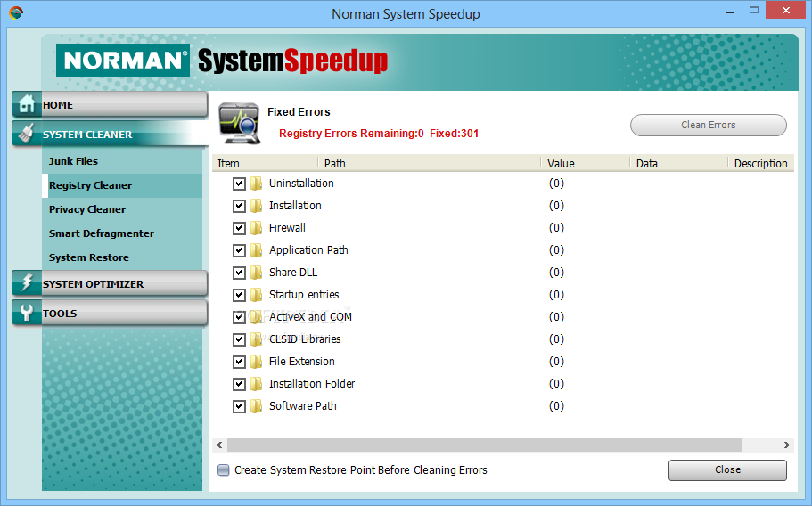Image resolution: width=812 pixels, height=506 pixels.
Task: Select the Uninstallation row label
Action: tap(301, 184)
